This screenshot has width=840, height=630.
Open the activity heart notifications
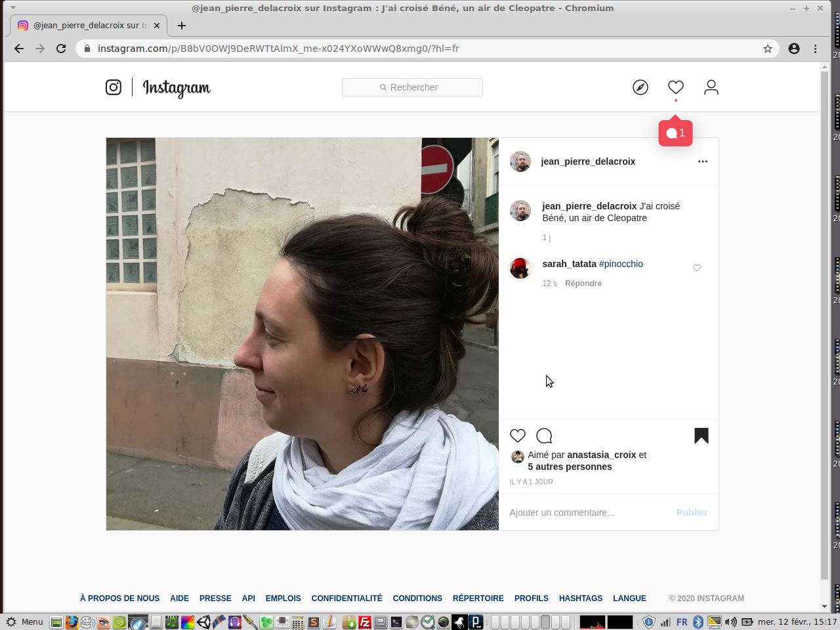coord(675,87)
